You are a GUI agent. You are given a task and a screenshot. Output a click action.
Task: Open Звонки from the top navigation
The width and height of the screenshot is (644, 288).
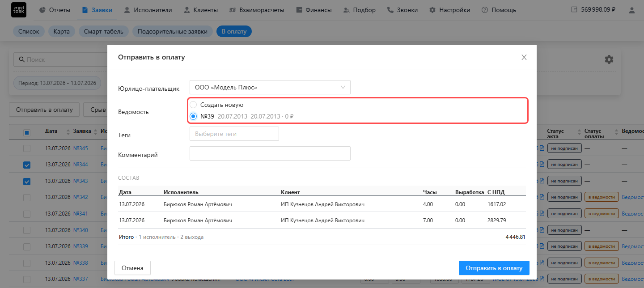402,10
